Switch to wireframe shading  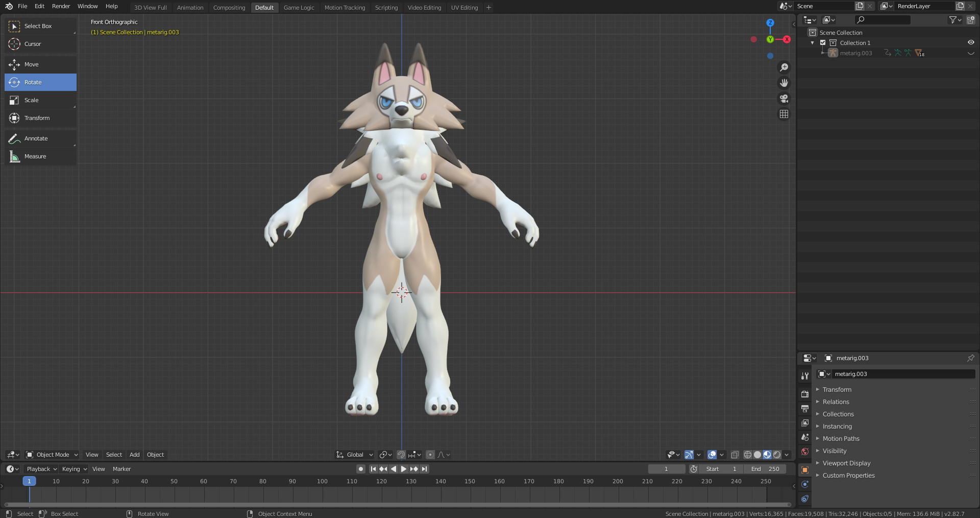[748, 455]
